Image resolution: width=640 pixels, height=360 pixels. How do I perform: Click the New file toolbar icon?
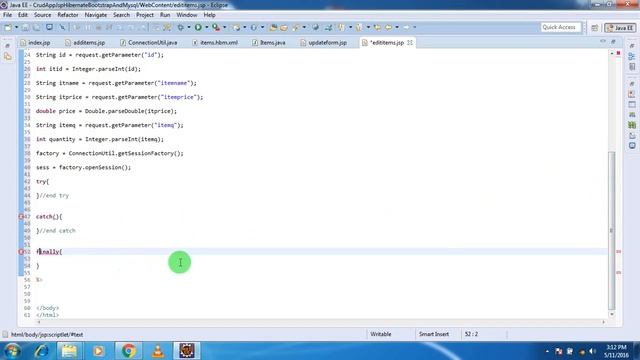point(8,27)
